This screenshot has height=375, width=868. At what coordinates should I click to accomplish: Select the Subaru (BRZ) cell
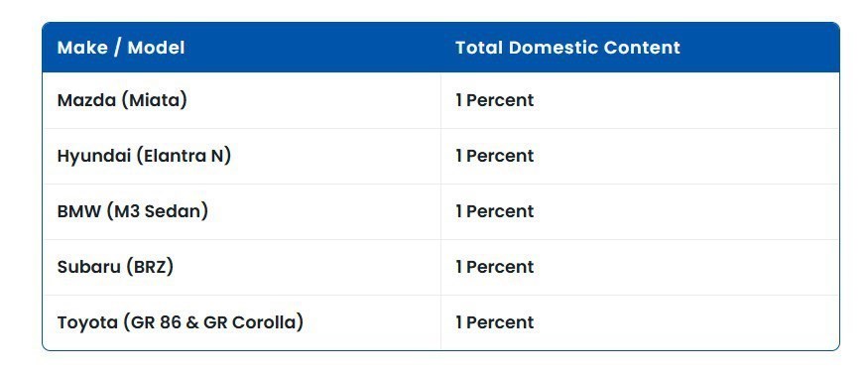pyautogui.click(x=241, y=267)
